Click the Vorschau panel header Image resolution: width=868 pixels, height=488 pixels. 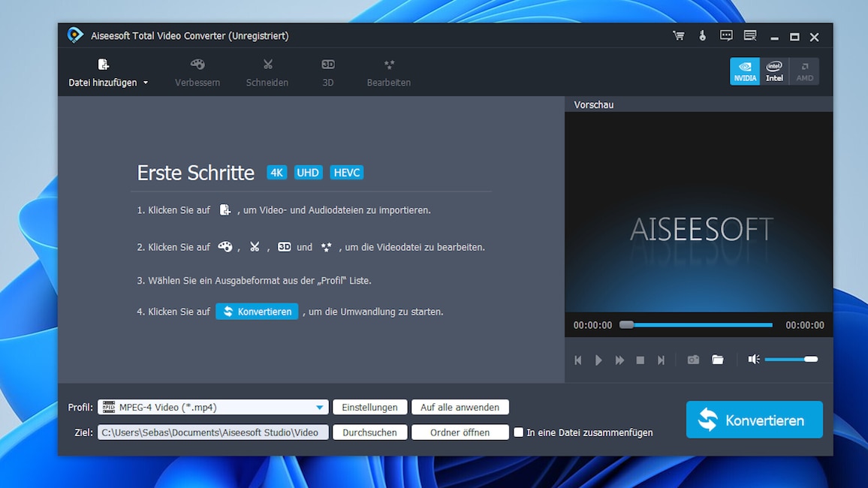coord(698,104)
